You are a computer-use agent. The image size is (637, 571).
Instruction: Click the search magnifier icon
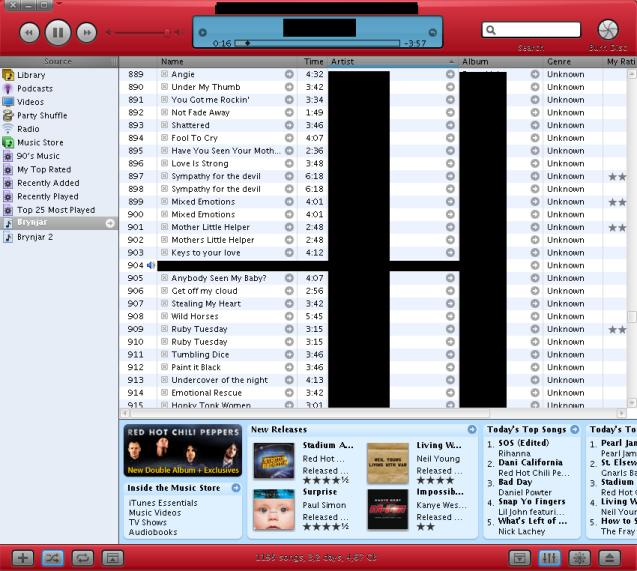click(491, 30)
